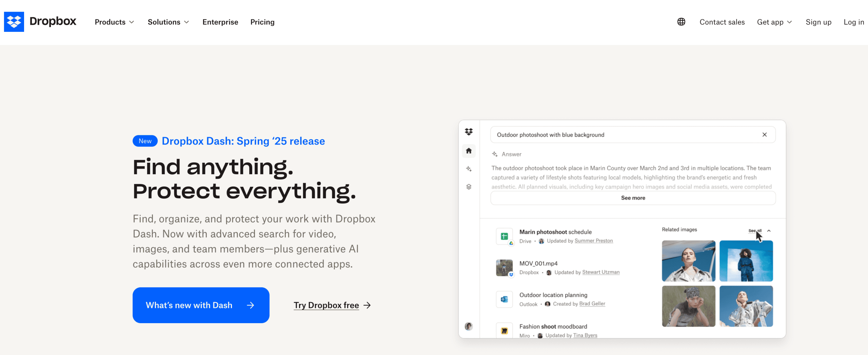Open person with bandana in grass image
The image size is (868, 355).
click(x=689, y=306)
